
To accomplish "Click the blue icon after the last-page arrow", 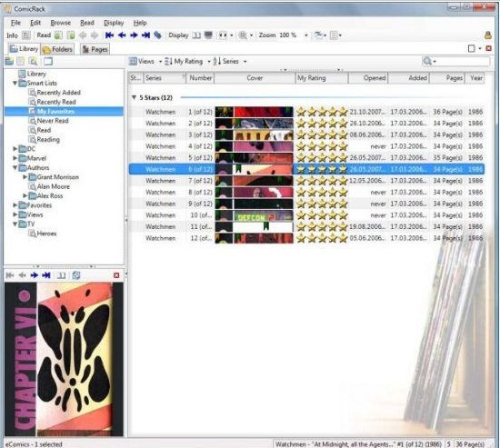I will tap(157, 35).
